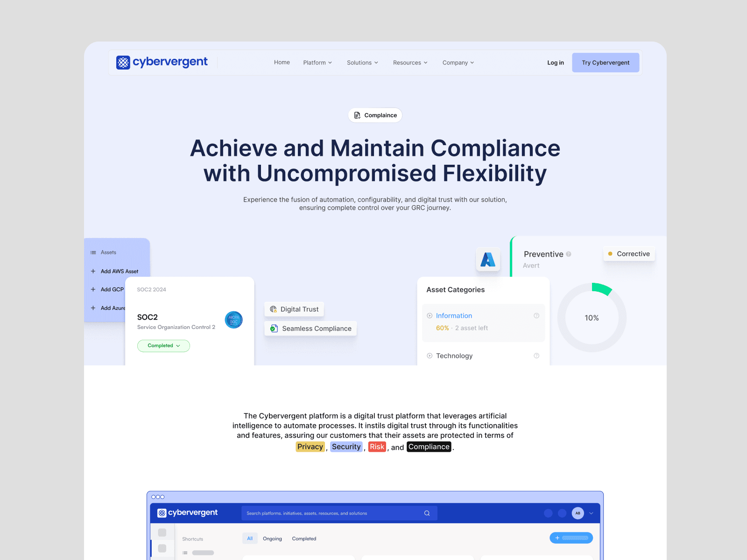
Task: Click the top square icon in dashboard sidebar
Action: click(x=162, y=532)
